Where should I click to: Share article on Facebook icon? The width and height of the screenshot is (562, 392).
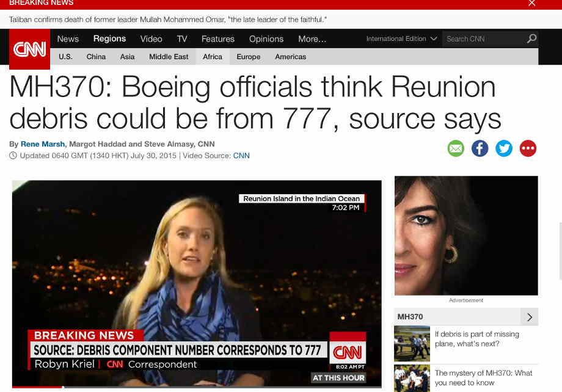pos(480,148)
